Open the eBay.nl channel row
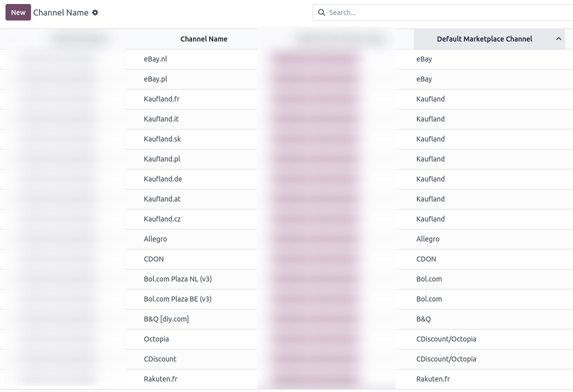 [x=155, y=59]
